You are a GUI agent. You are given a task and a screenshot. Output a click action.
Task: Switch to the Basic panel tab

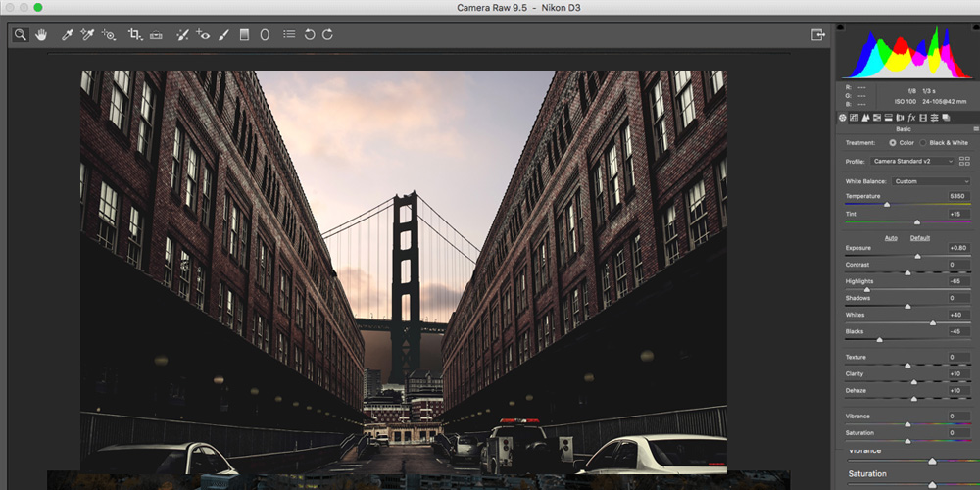click(842, 118)
